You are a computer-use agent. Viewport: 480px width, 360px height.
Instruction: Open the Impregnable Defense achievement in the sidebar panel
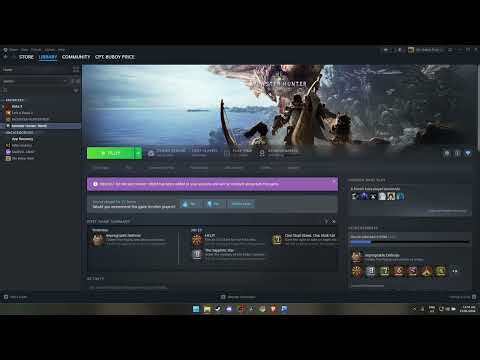(x=388, y=257)
